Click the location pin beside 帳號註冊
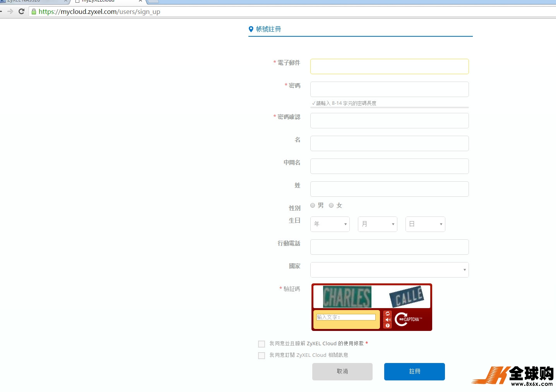Image resolution: width=556 pixels, height=392 pixels. 251,29
